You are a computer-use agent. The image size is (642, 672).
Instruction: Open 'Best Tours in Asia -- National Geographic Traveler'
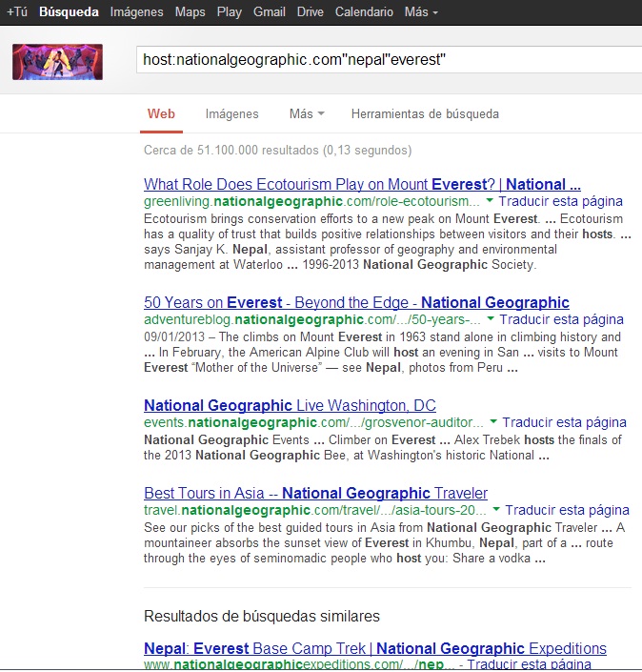[315, 493]
